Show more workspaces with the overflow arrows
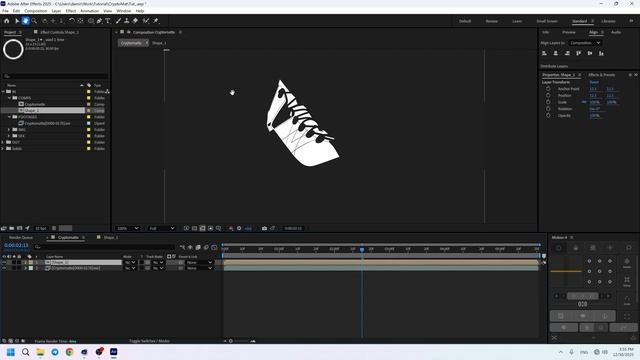The image size is (640, 360). click(x=631, y=21)
